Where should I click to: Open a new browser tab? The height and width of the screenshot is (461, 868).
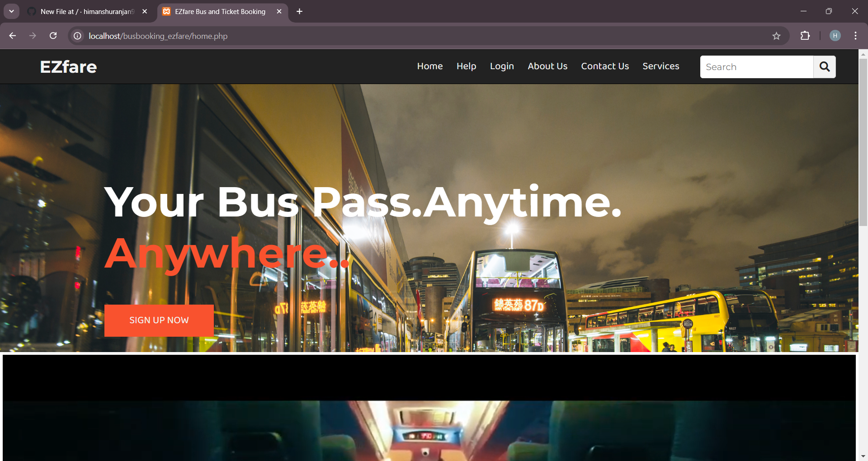pyautogui.click(x=299, y=11)
